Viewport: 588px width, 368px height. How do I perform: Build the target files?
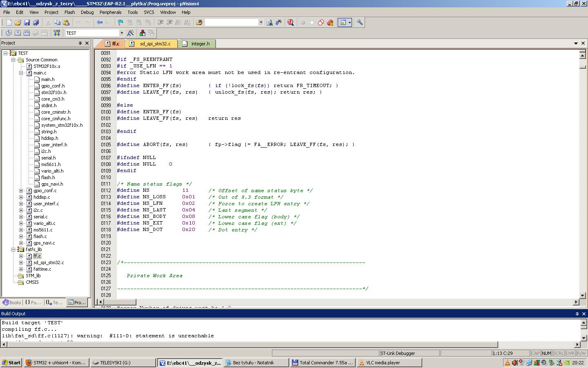point(18,33)
